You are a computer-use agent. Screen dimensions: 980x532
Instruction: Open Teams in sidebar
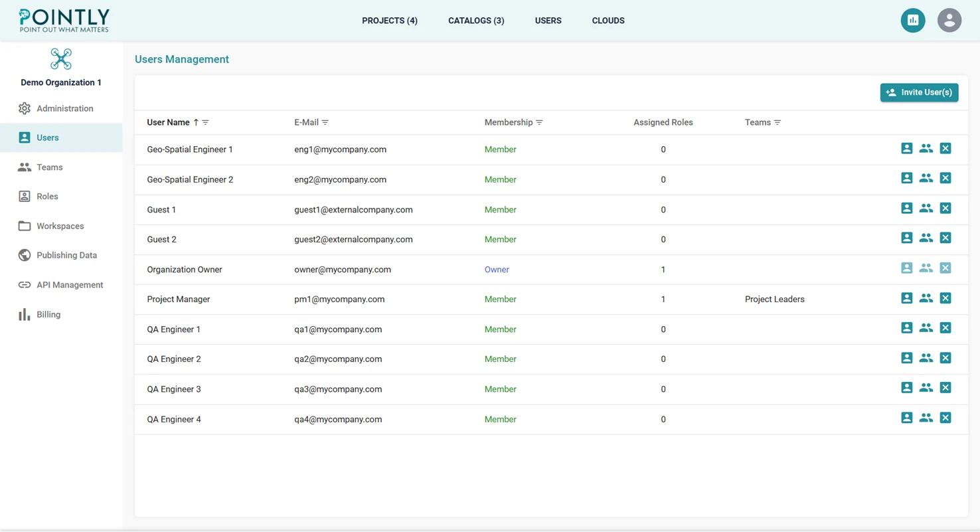click(61, 167)
